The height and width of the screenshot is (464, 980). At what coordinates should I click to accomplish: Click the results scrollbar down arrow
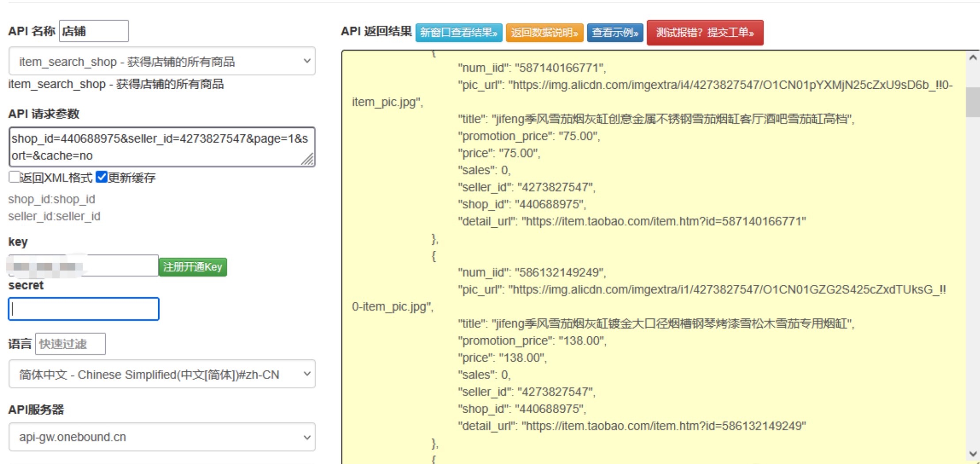click(x=972, y=454)
